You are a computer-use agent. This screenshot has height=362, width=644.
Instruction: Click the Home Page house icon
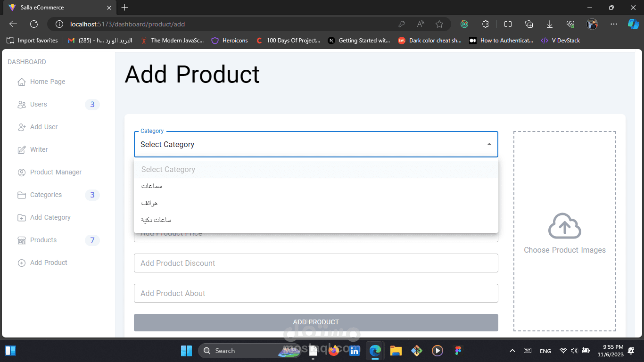click(x=22, y=82)
